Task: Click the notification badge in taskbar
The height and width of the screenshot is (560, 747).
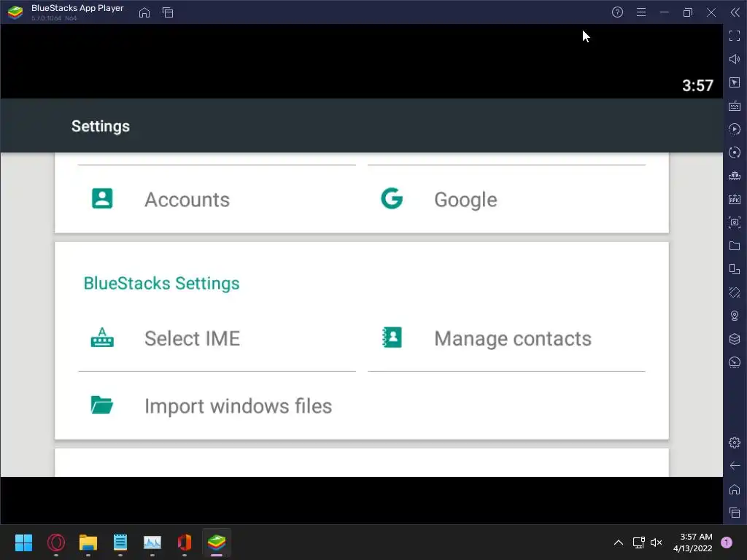Action: 727,542
